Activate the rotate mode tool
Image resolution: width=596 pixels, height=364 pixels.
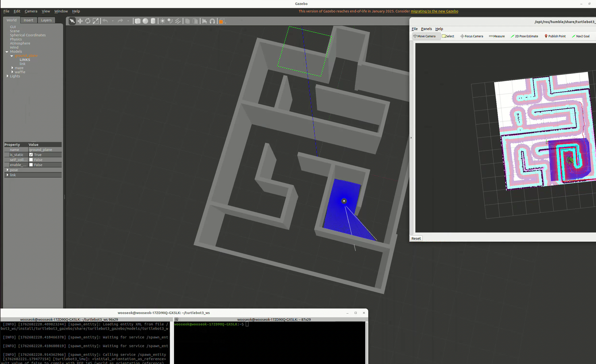88,21
